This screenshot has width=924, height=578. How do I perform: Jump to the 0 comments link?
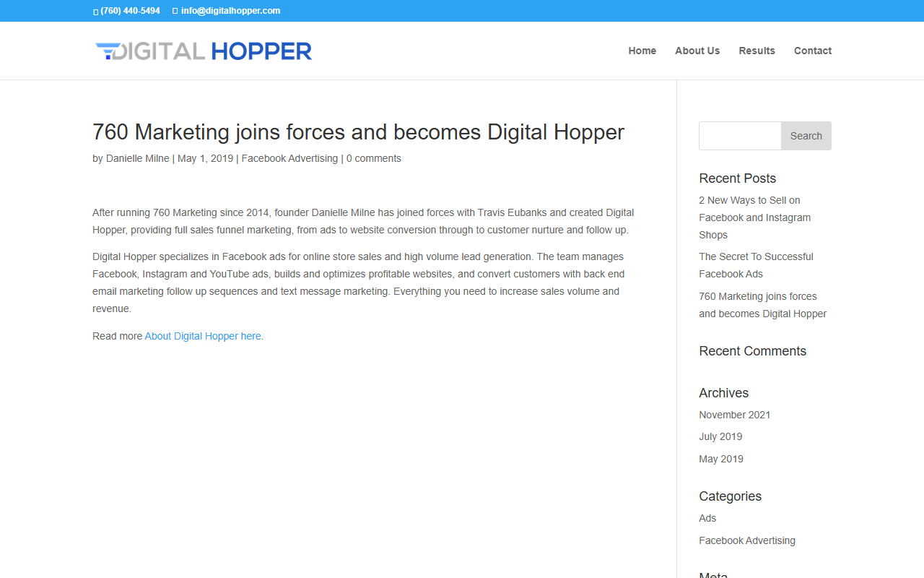coord(374,158)
